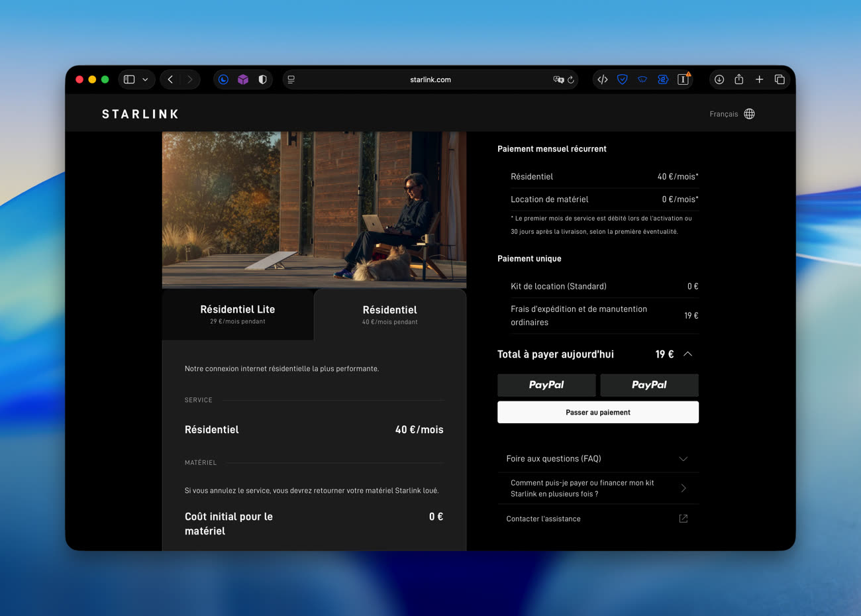Toggle the Safari sidebar

click(129, 79)
